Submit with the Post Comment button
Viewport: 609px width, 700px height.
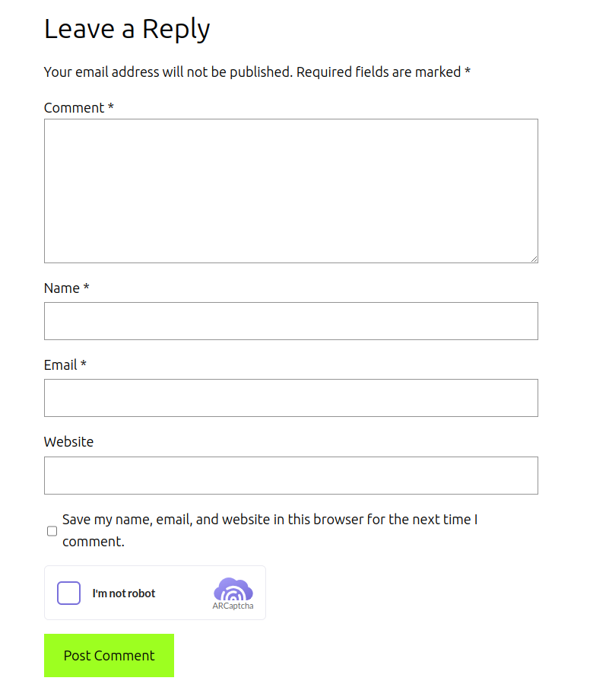pos(109,655)
